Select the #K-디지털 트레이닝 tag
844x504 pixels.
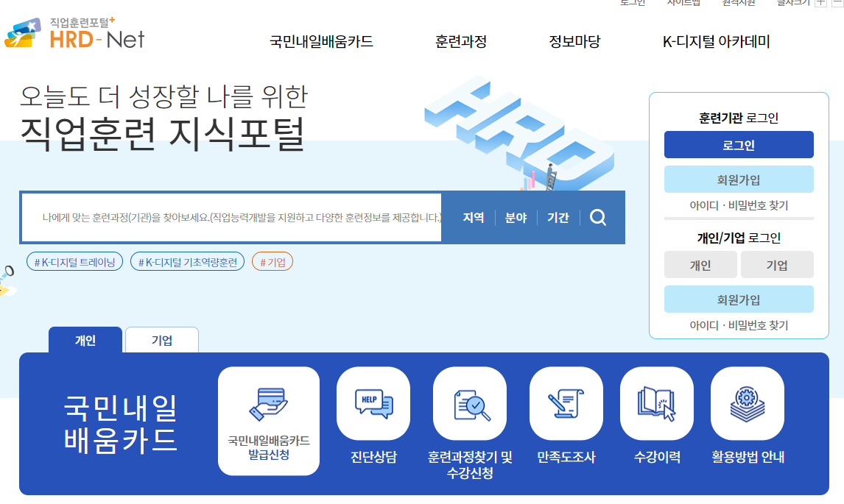(75, 262)
